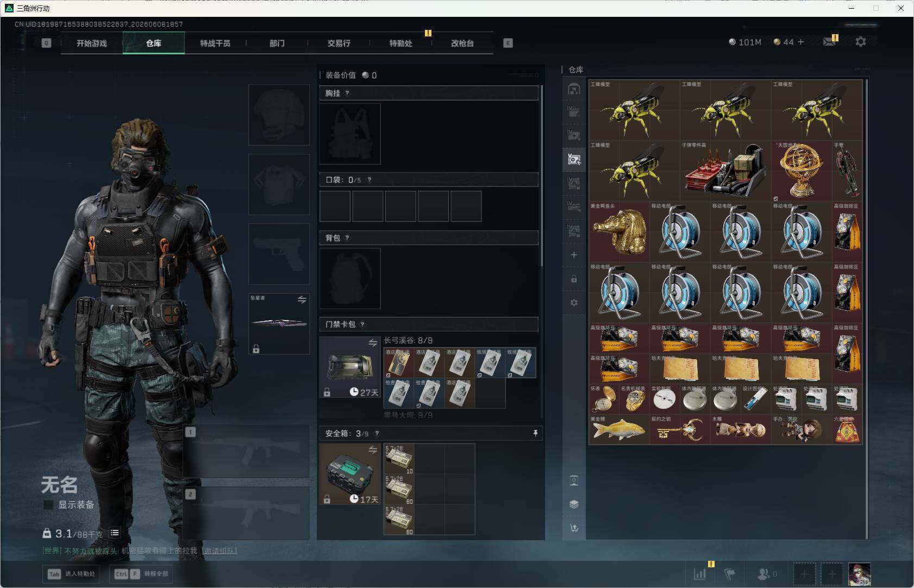Image resolution: width=914 pixels, height=588 pixels.
Task: Select primary weapon slot 2
Action: (x=246, y=514)
